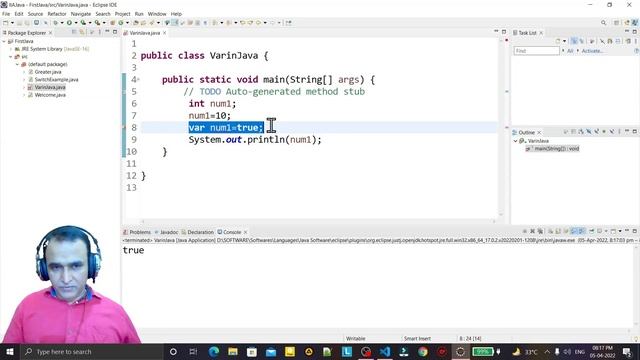Viewport: 640px width, 360px height.
Task: Close the Task List tab
Action: point(541,33)
